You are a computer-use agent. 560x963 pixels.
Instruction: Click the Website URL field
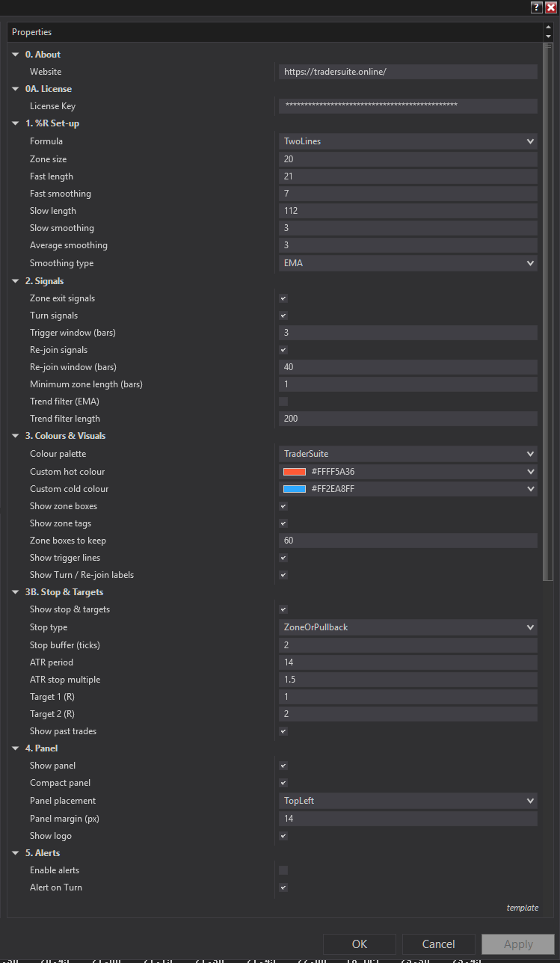coord(407,72)
